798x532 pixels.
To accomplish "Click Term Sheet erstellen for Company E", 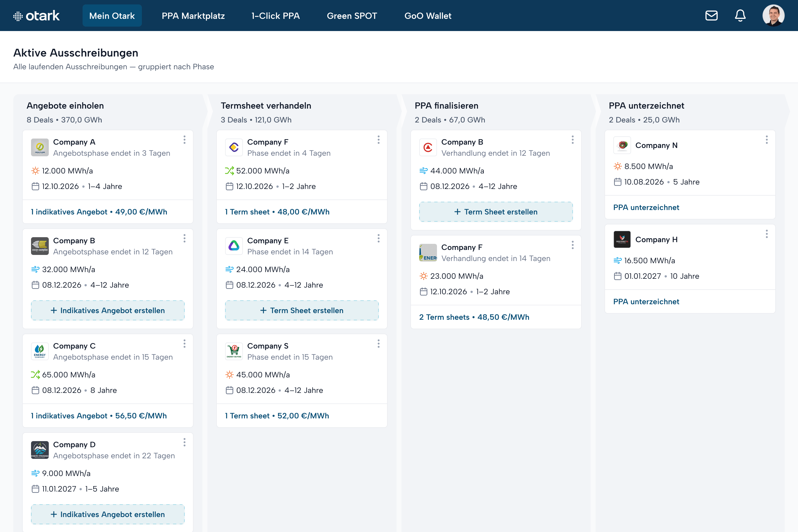I will point(302,310).
